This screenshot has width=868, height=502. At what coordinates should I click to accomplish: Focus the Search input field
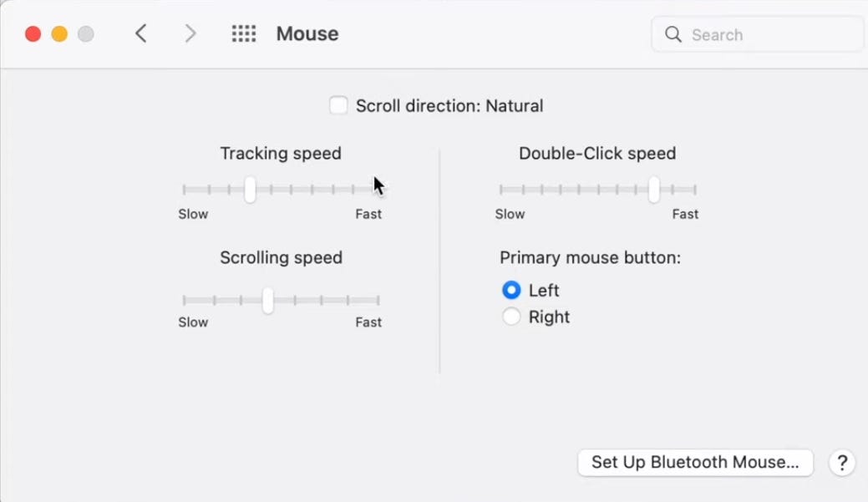pyautogui.click(x=758, y=34)
